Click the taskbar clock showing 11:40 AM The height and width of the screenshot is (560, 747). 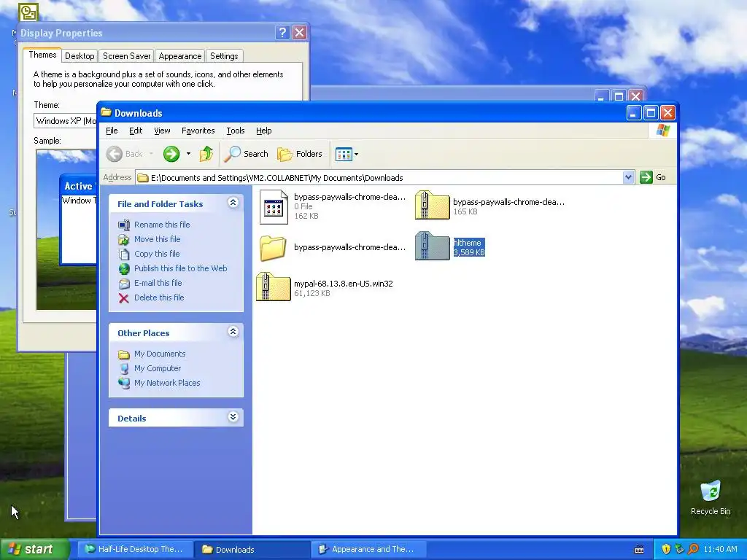point(720,549)
